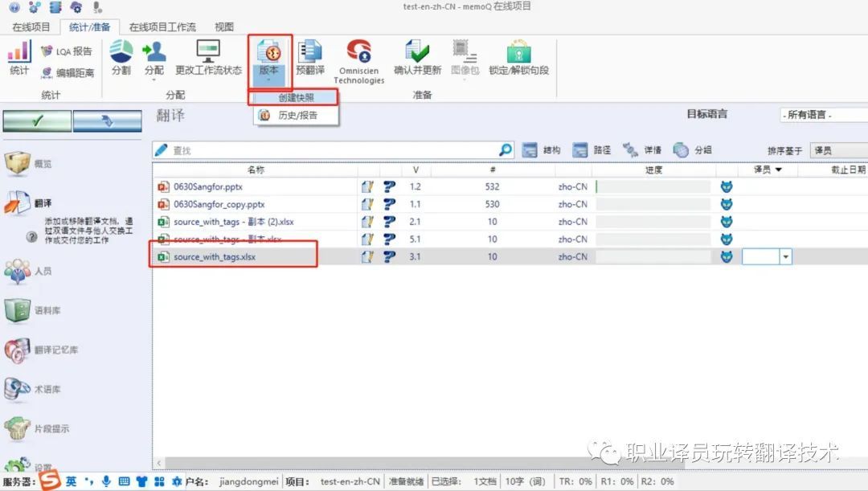
Task: Open the 统计 statistics ribbon icon
Action: click(18, 58)
